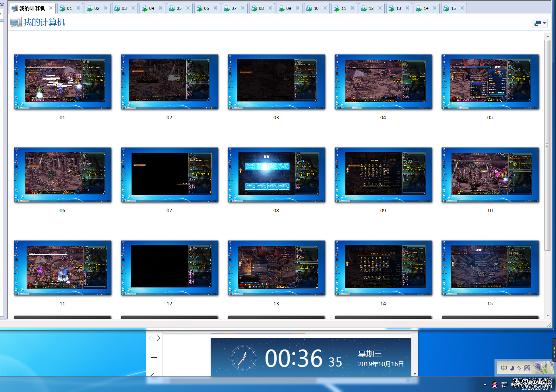Show hidden system tray icons

click(x=485, y=384)
